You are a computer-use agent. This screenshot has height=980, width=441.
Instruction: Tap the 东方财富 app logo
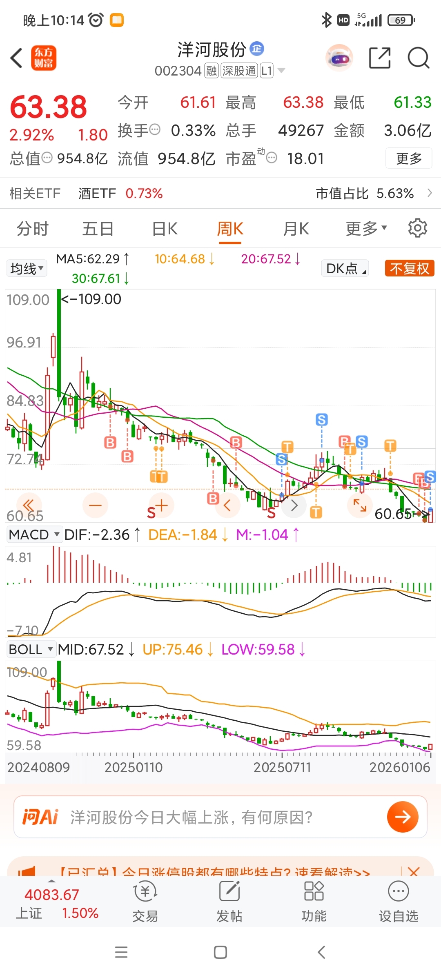point(44,58)
